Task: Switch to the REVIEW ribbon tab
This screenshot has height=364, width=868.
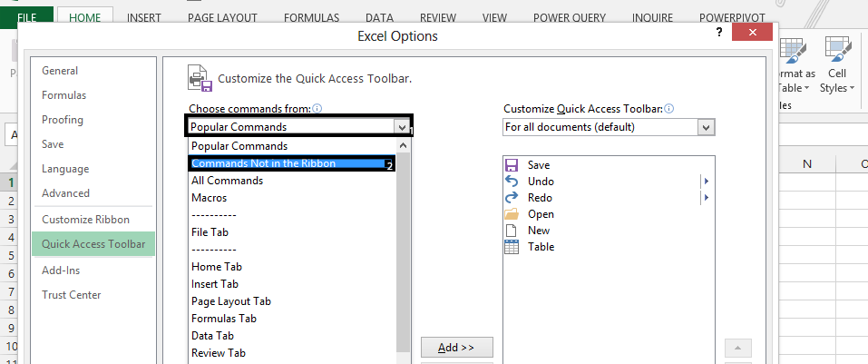Action: point(438,18)
